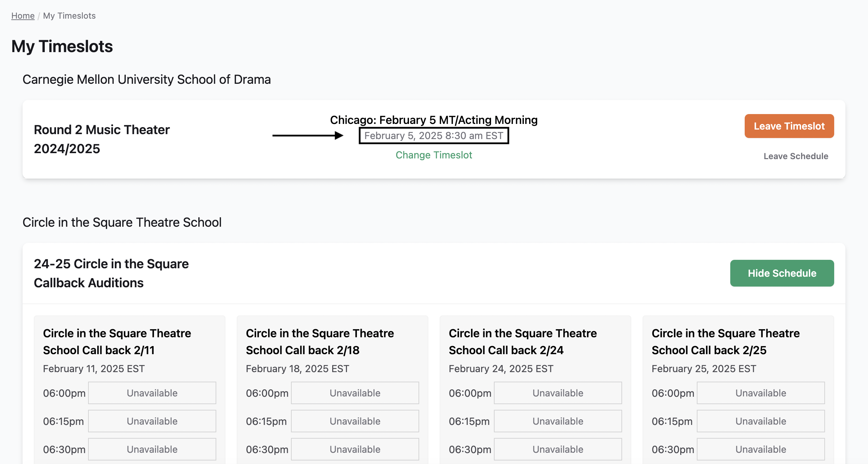Select 06:15pm Unavailable slot for Call back 2/25
The image size is (868, 464).
pyautogui.click(x=761, y=421)
